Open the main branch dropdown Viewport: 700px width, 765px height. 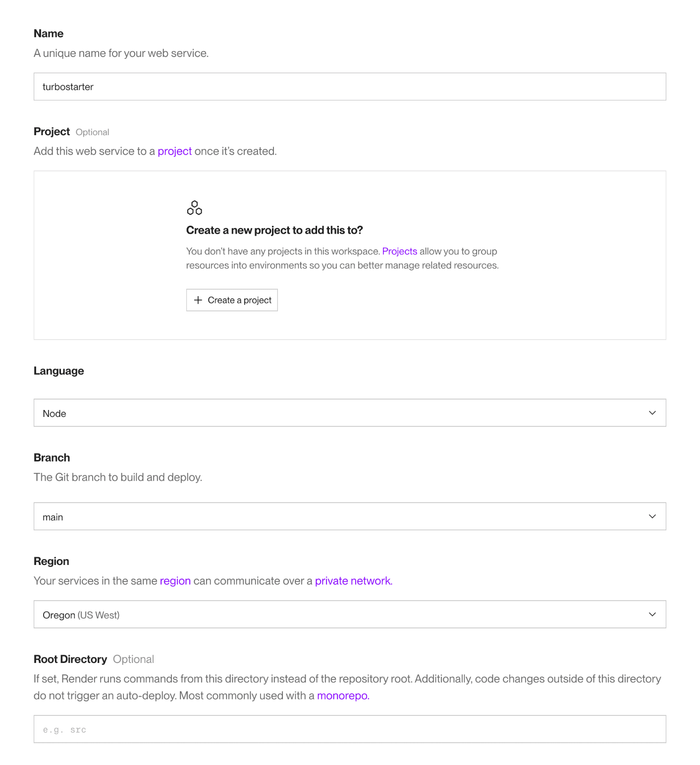click(350, 516)
